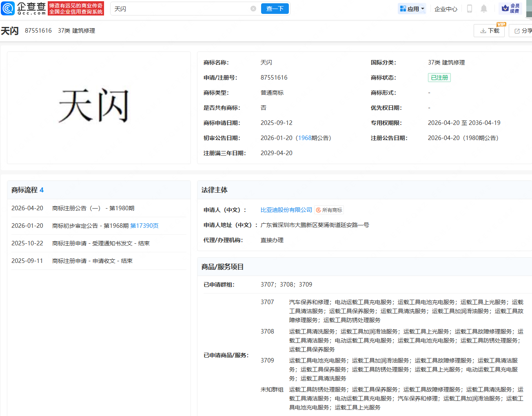Click the 所有商标 badge next to applicant
The height and width of the screenshot is (416, 532).
pos(329,210)
